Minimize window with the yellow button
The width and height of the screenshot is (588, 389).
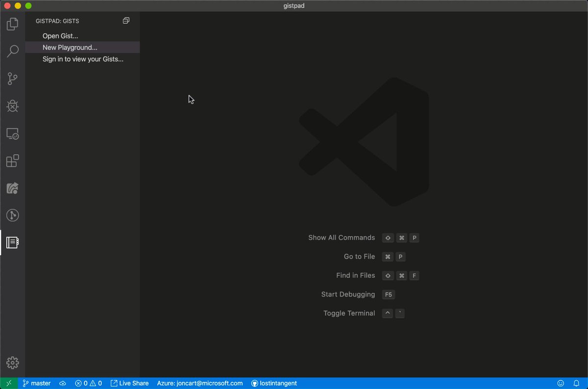point(18,6)
